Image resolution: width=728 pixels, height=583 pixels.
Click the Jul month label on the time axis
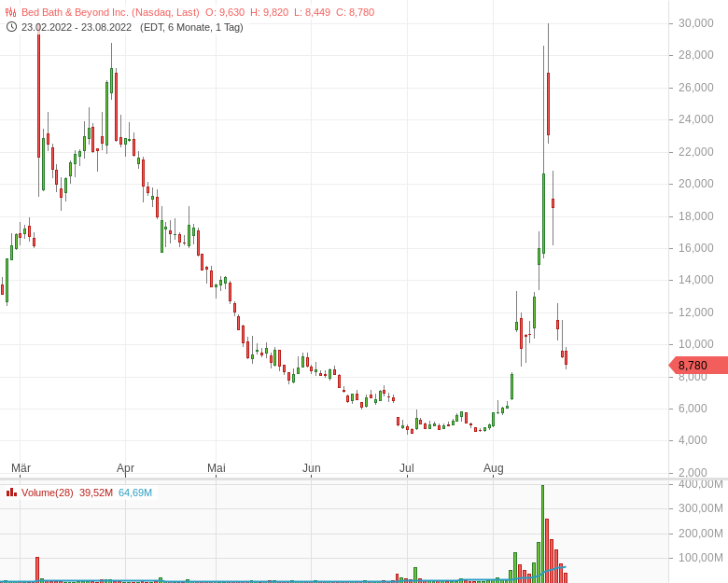tap(407, 468)
